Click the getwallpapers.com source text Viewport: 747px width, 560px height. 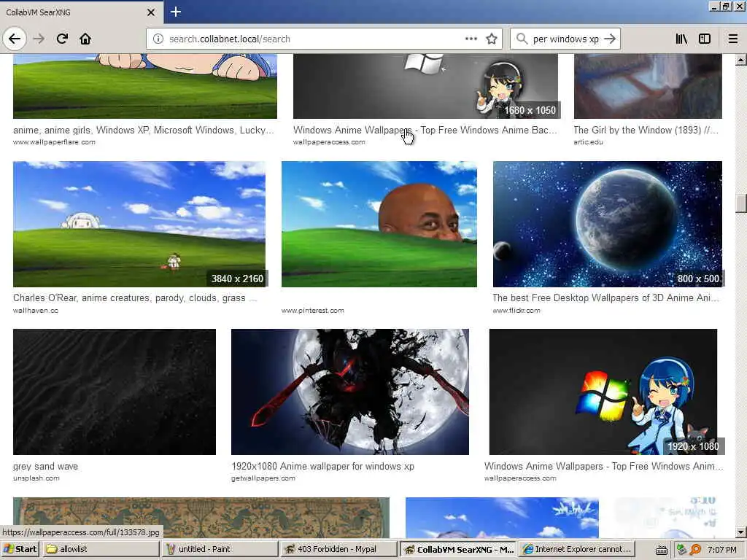[x=263, y=478]
